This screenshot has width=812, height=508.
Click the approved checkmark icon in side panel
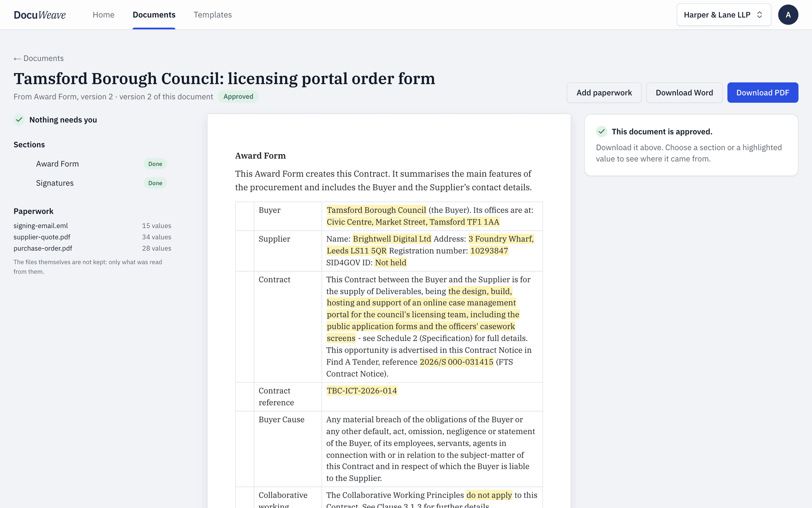coord(602,131)
